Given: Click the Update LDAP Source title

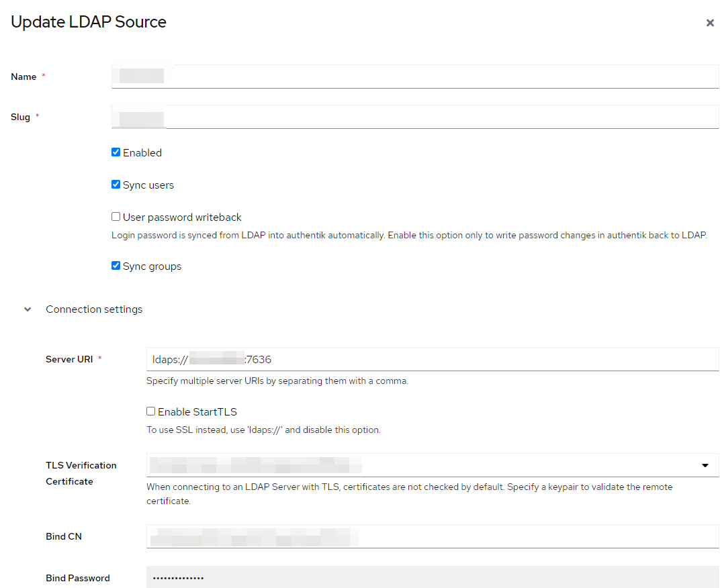Looking at the screenshot, I should [88, 22].
